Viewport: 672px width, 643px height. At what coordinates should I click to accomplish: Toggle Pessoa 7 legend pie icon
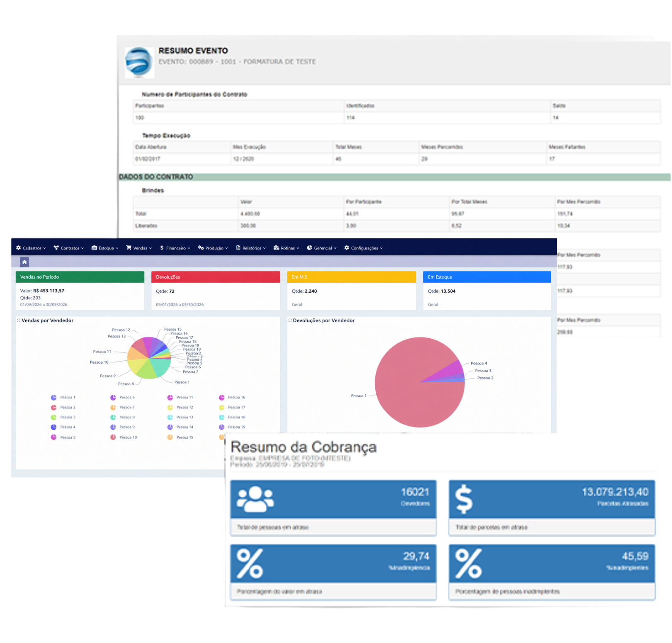[113, 407]
